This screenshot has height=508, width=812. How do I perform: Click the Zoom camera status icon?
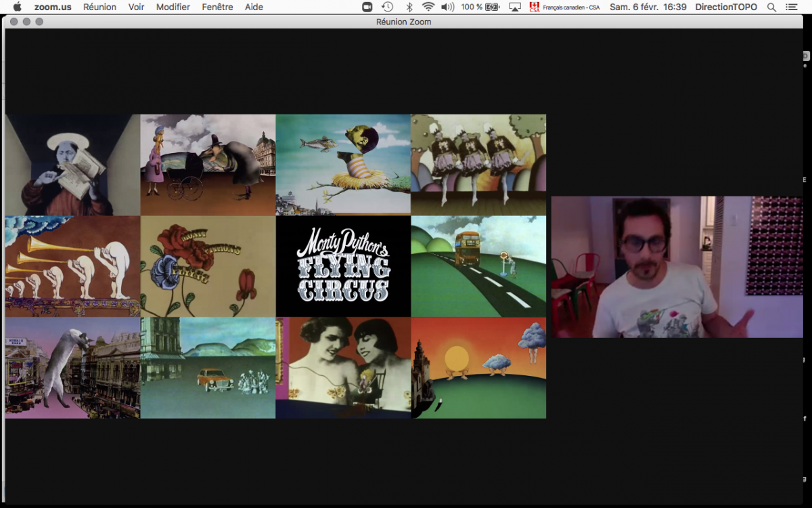(367, 7)
